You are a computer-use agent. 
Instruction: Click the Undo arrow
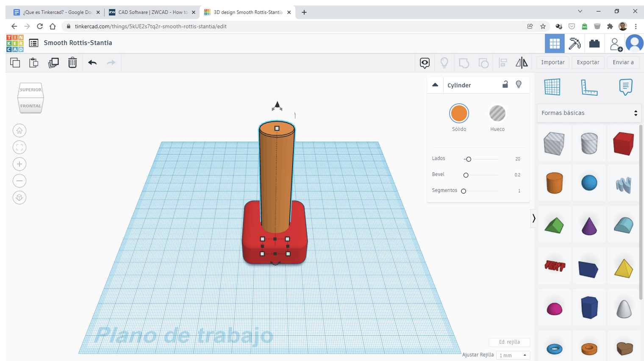tap(92, 63)
